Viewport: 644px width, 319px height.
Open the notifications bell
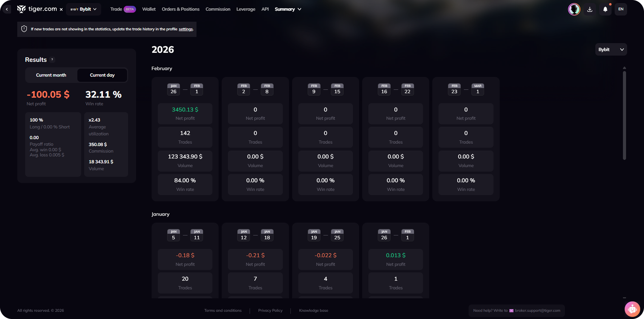click(x=605, y=9)
